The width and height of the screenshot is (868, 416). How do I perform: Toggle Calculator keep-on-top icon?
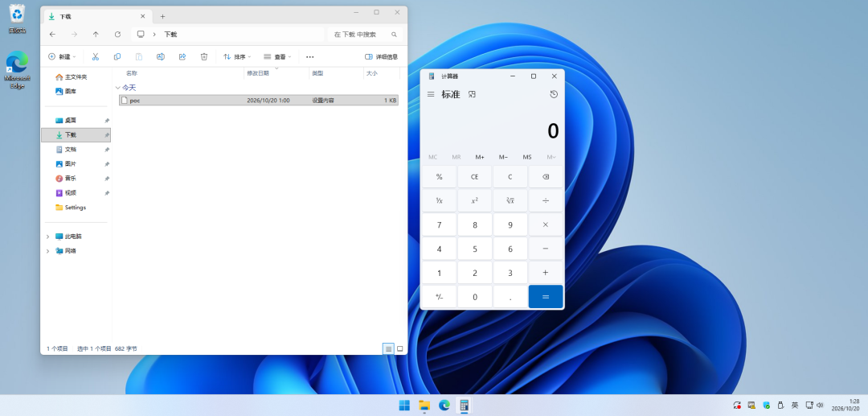pos(473,94)
